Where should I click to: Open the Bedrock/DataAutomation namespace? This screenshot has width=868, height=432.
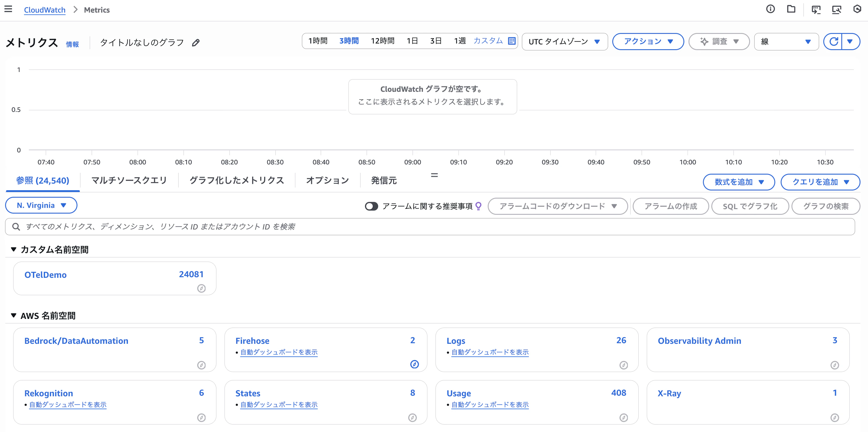(x=76, y=341)
